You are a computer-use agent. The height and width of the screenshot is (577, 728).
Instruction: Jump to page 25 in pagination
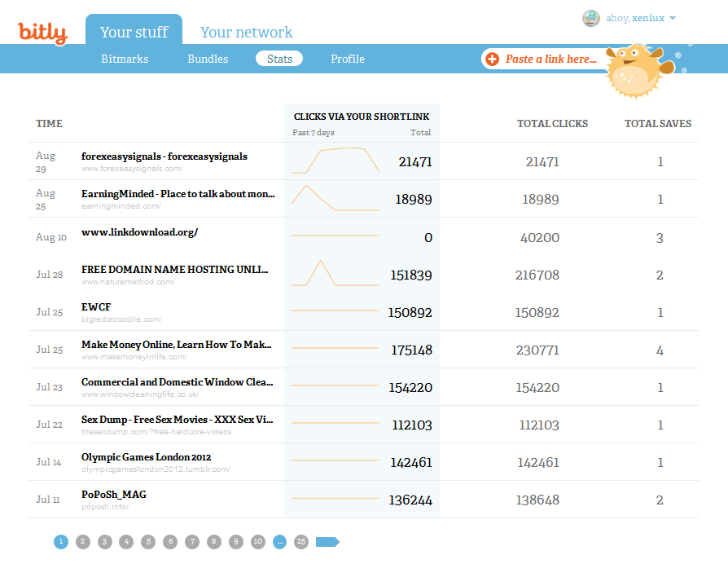301,542
